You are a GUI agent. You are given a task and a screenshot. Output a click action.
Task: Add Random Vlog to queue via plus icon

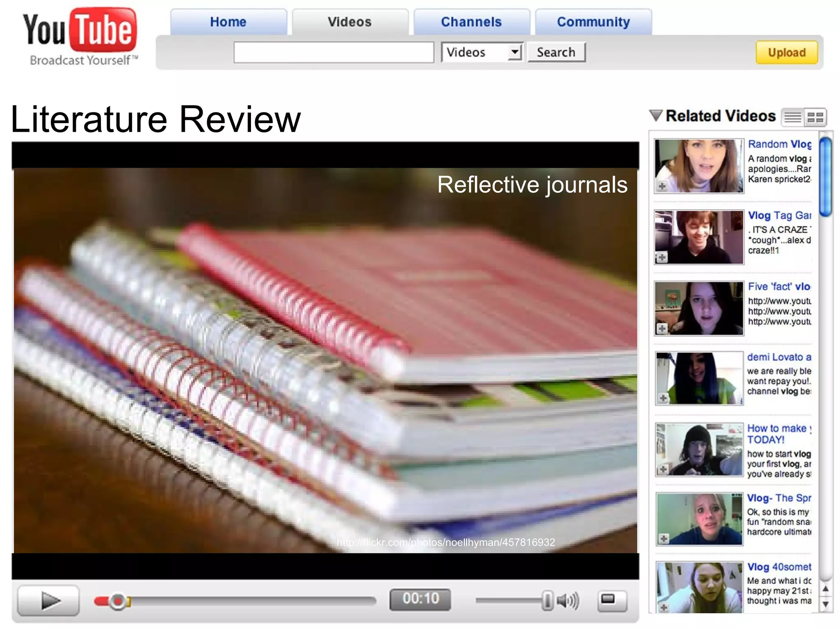click(662, 187)
